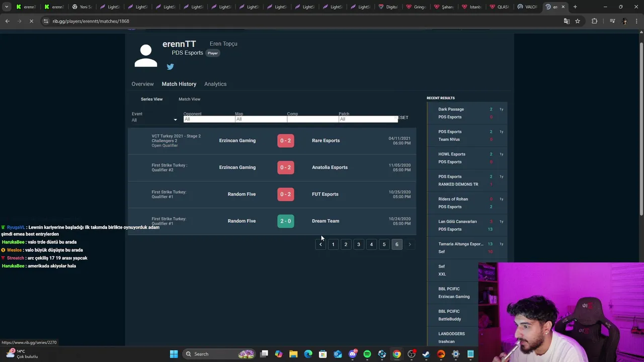Open the Map filter dropdown
Image resolution: width=644 pixels, height=362 pixels.
tap(261, 119)
